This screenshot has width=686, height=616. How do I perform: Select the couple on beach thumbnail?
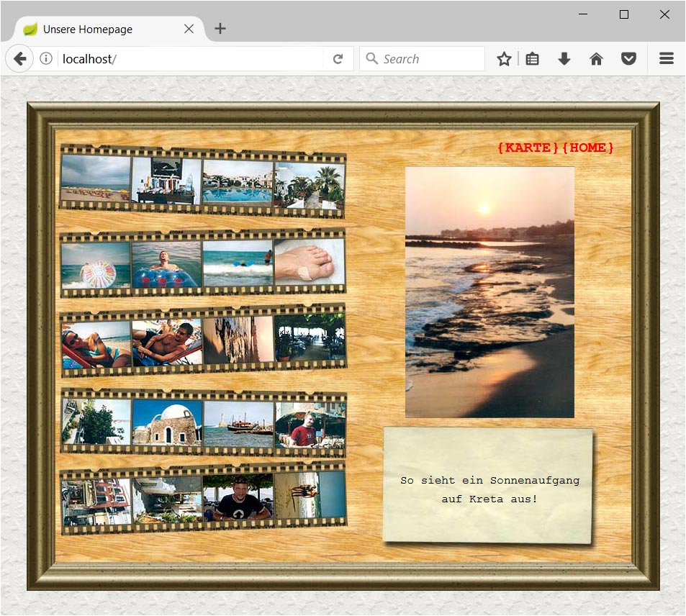310,495
